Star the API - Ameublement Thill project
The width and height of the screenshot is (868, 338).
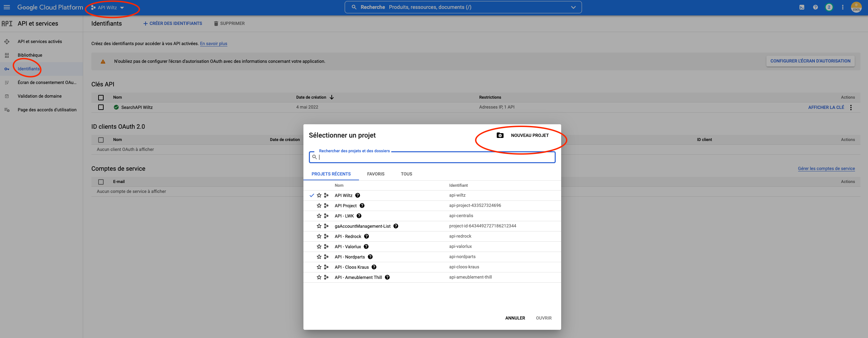coord(319,277)
